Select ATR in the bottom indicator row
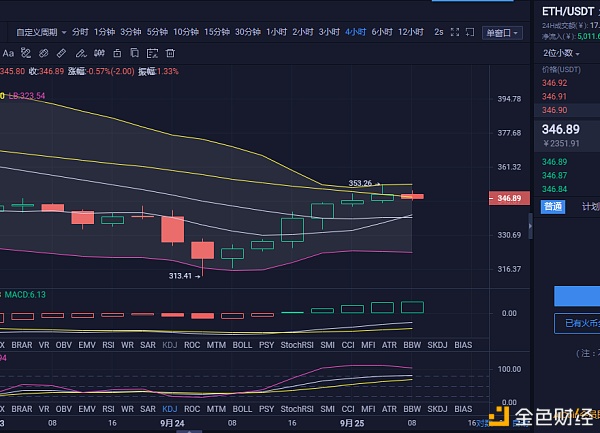The height and width of the screenshot is (433, 600). tap(389, 409)
